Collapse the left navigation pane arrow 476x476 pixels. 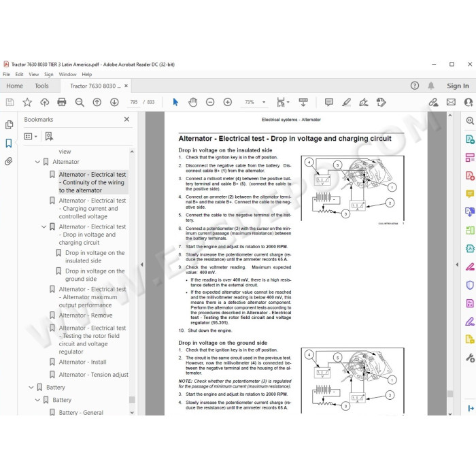[141, 265]
